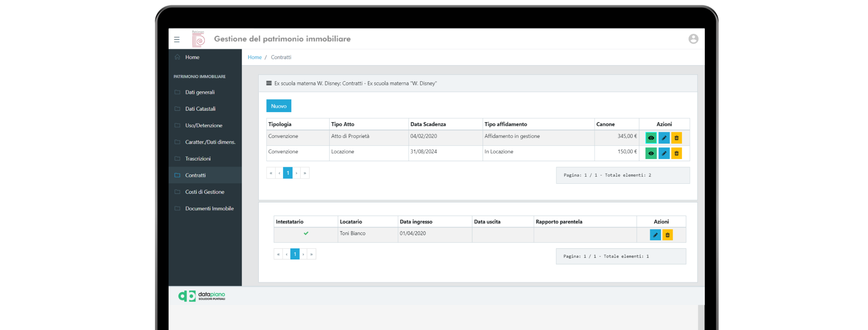Viewport: 868px width, 330px height.
Task: Delete the Atto di Proprietà contract
Action: [676, 138]
